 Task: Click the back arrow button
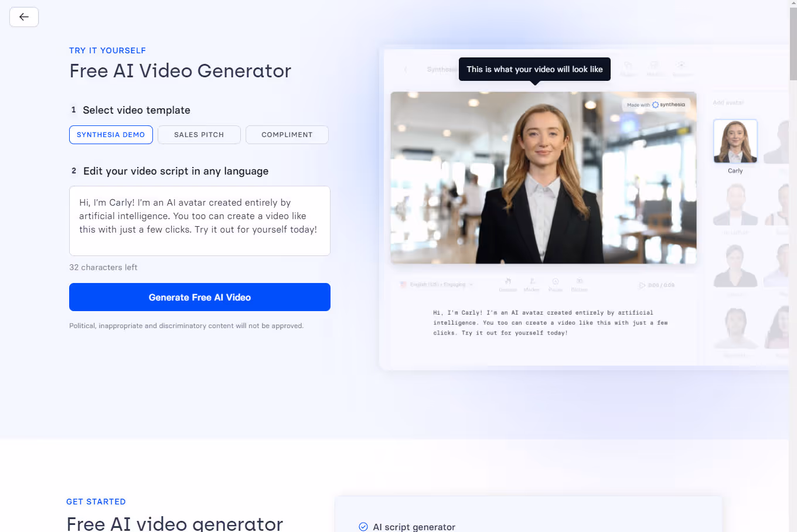(24, 17)
